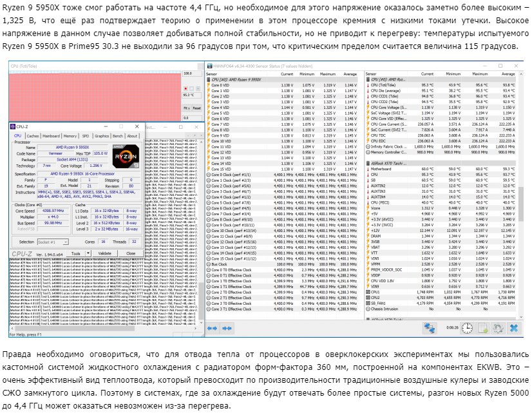Click the clock icon next to Core 0 Clock
Screen dimensions: 532x415
[209, 175]
